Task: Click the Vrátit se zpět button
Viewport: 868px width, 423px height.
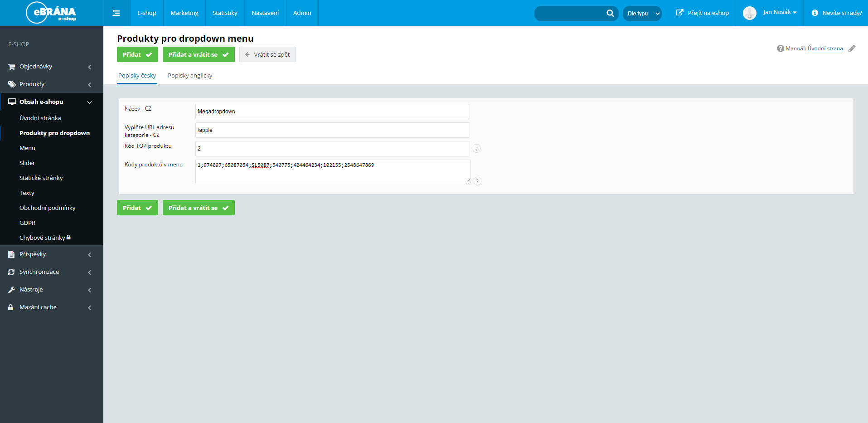Action: point(267,54)
